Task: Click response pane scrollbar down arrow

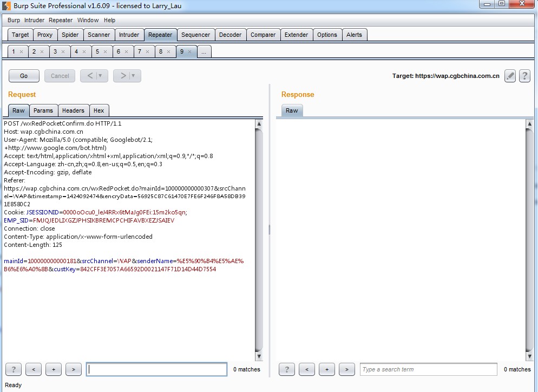Action: click(529, 357)
